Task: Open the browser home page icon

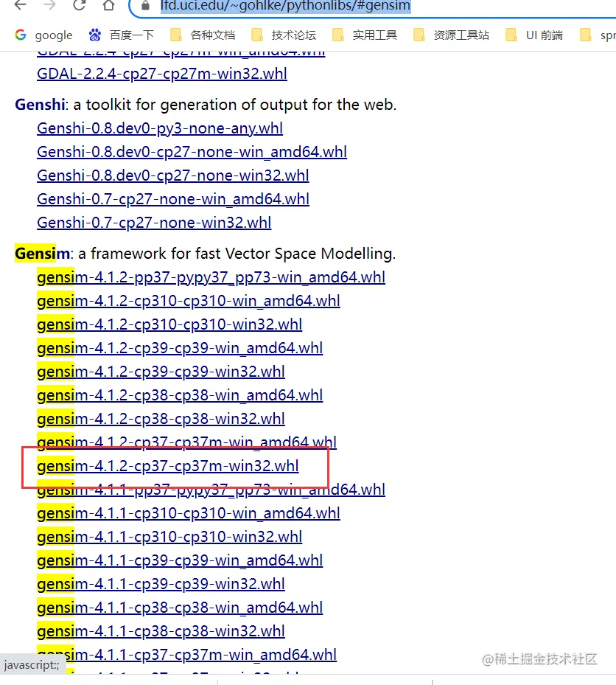Action: pos(109,5)
